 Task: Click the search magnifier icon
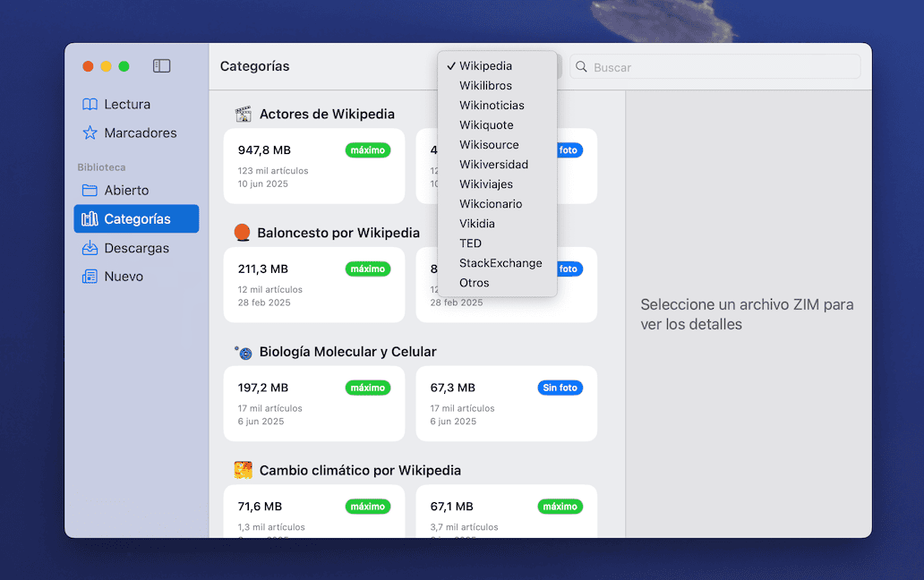581,66
